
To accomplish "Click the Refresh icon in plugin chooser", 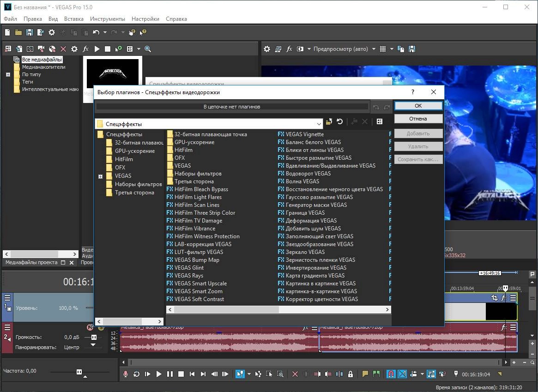I will tap(340, 122).
